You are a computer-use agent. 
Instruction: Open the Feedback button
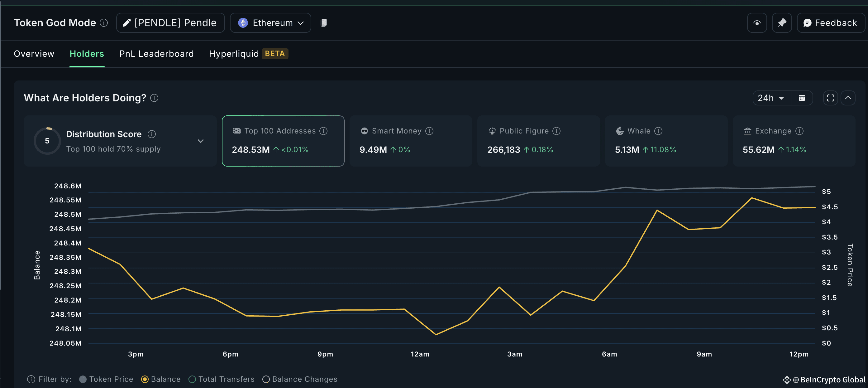click(830, 23)
